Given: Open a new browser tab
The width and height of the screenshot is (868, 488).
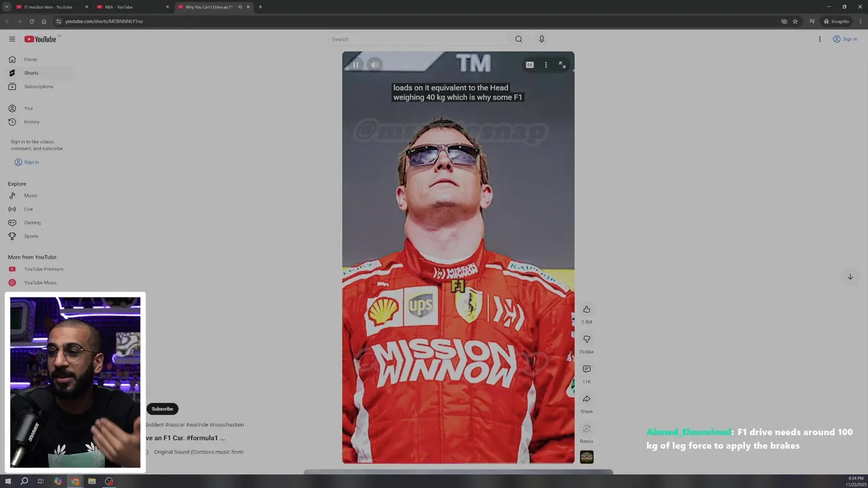Looking at the screenshot, I should coord(260,7).
